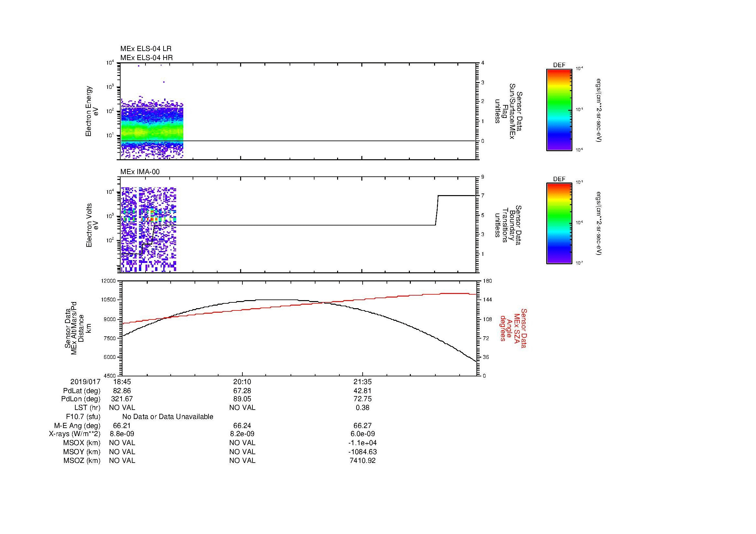Screen dimensions: 756x534
Task: Click the PdLat value '82.86'
Action: (122, 391)
